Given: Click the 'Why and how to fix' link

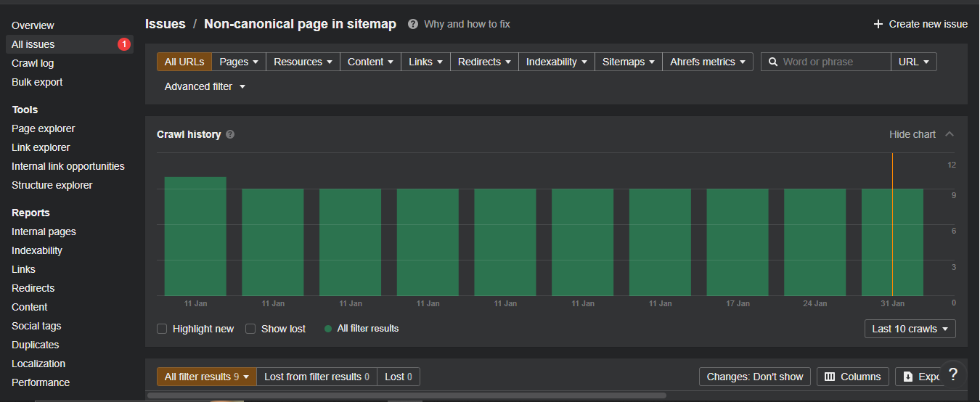Looking at the screenshot, I should coord(467,24).
